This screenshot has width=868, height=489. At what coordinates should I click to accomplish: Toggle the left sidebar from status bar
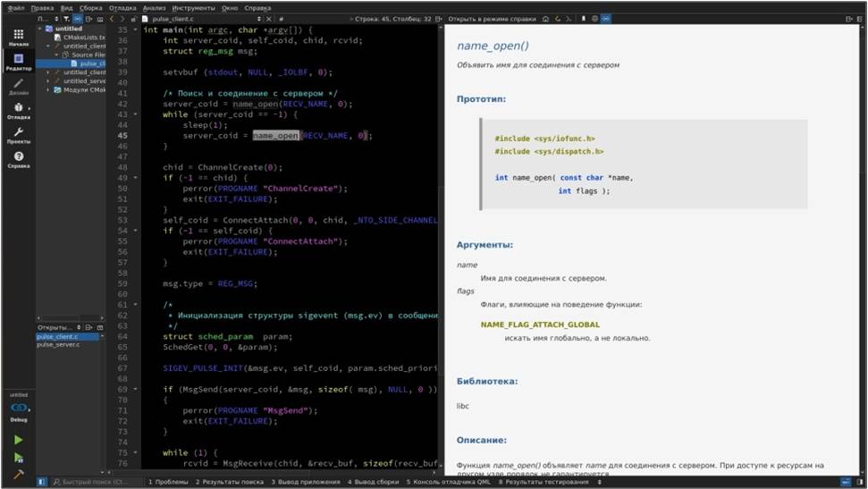(41, 482)
